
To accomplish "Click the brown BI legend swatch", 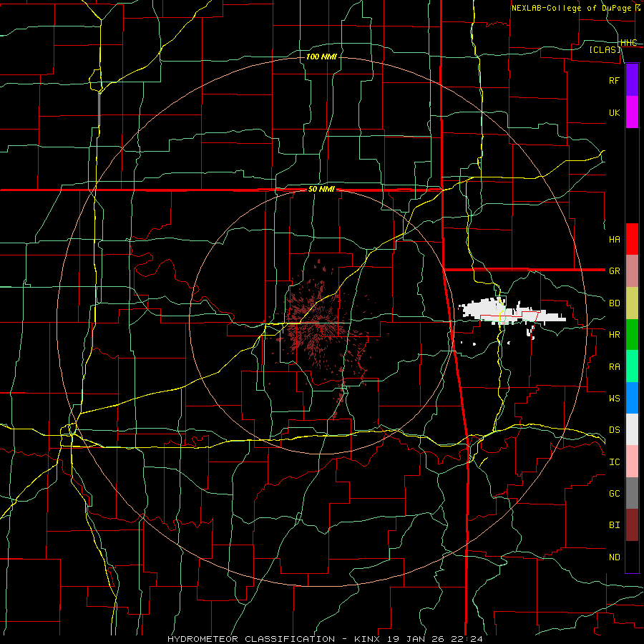I will (632, 525).
